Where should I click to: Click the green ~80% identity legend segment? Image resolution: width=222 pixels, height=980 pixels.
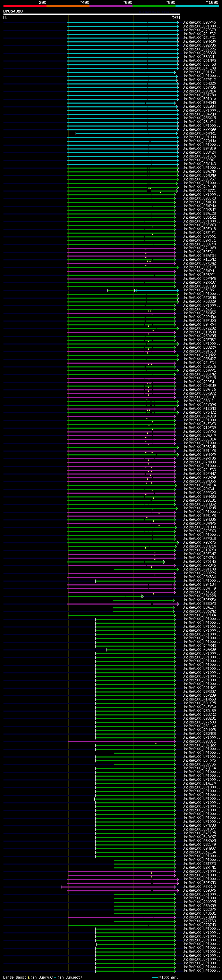pos(154,6)
